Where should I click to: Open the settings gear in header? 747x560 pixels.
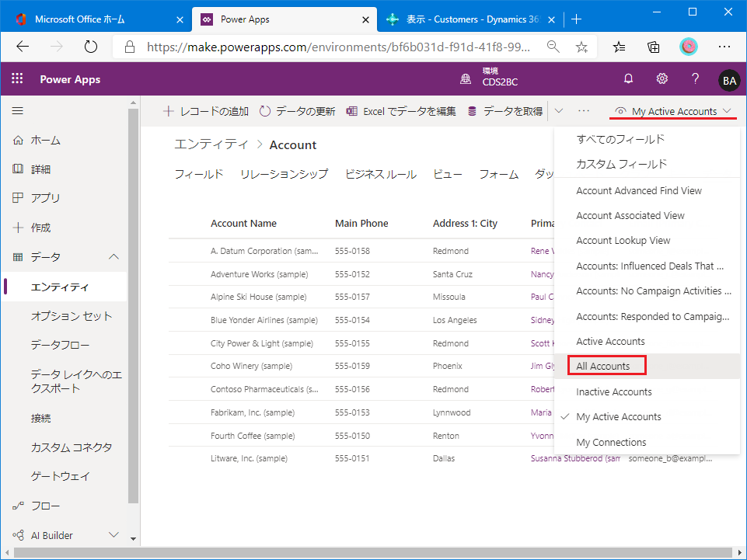661,79
